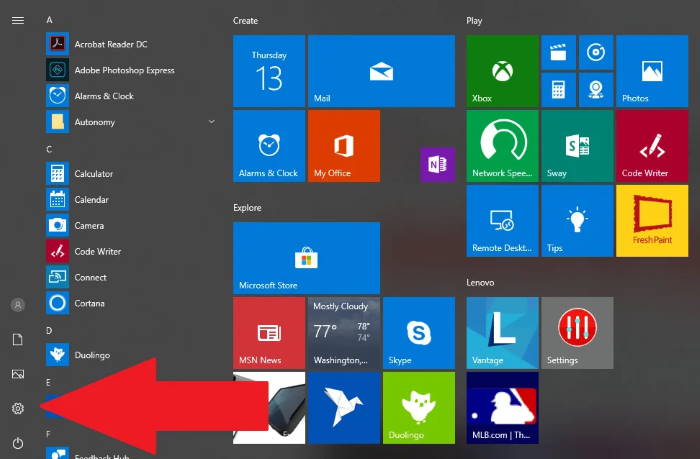Image resolution: width=700 pixels, height=459 pixels.
Task: Open the Microsoft Store tile
Action: click(306, 258)
